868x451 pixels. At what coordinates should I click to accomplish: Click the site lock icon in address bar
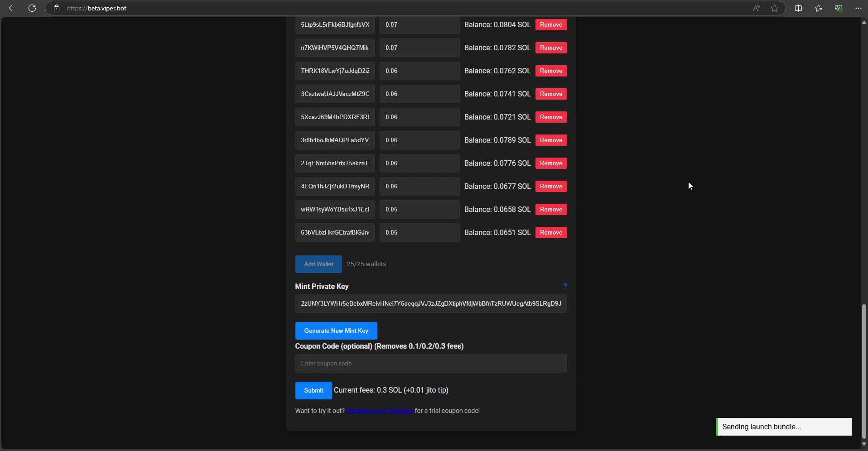57,8
